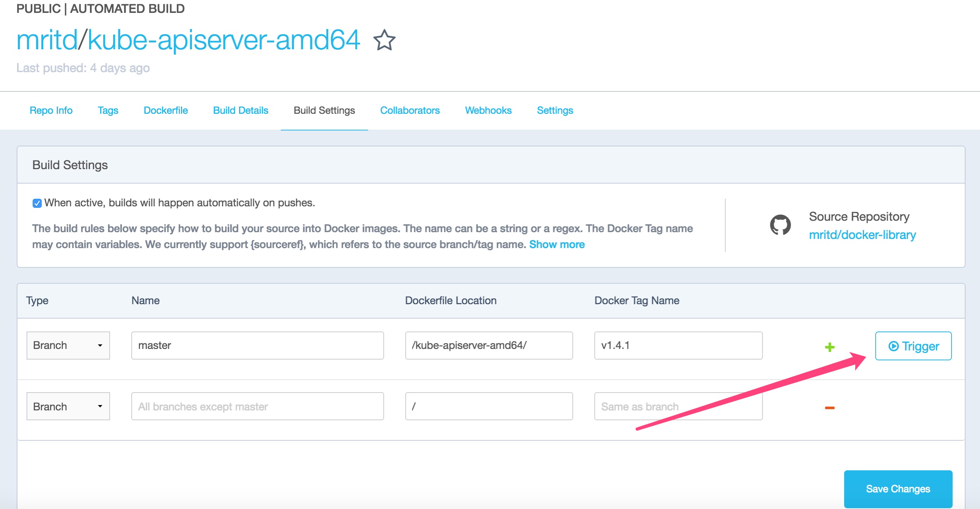Switch to the Repo Info tab
The image size is (980, 509).
pyautogui.click(x=51, y=110)
